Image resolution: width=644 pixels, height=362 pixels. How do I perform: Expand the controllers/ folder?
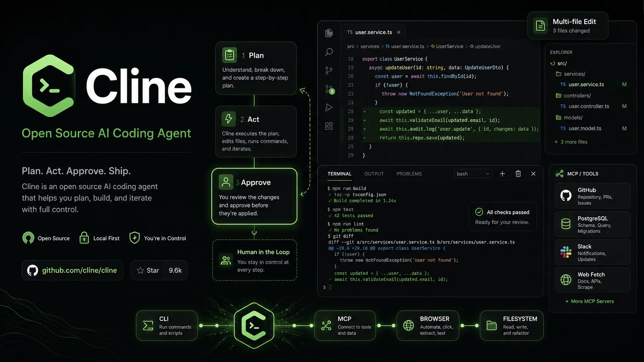pos(573,95)
